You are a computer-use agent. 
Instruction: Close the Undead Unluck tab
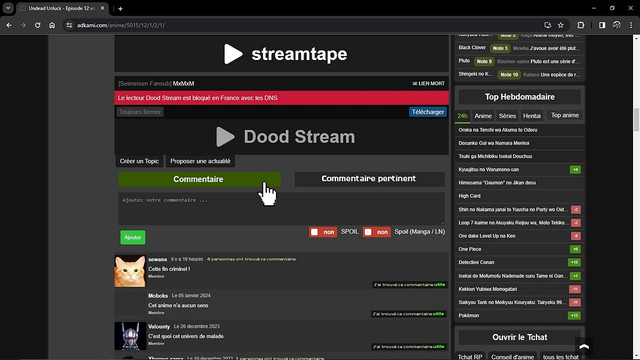click(102, 8)
